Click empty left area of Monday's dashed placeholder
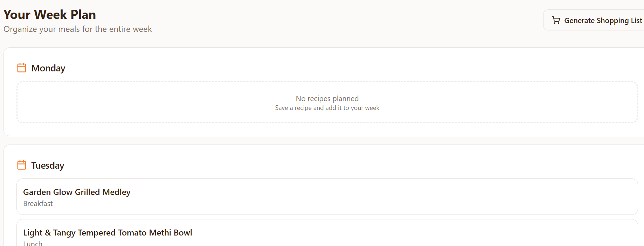The image size is (644, 246). pyautogui.click(x=105, y=102)
